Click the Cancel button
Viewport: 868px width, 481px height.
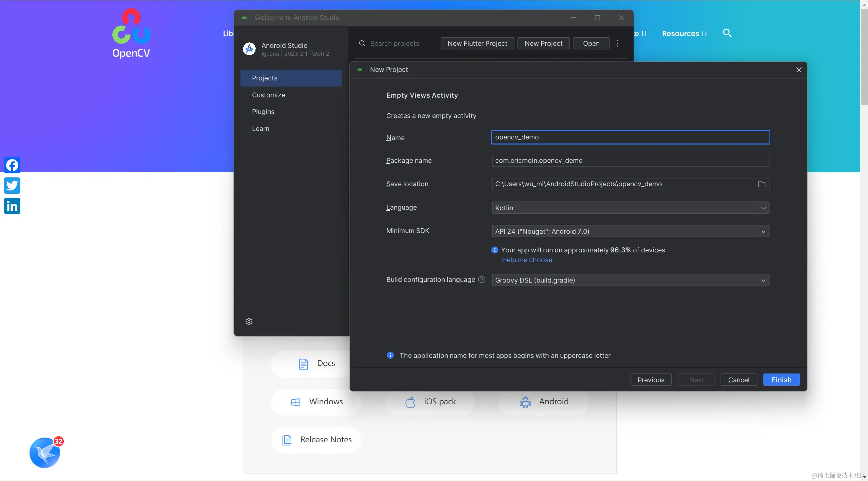coord(739,380)
